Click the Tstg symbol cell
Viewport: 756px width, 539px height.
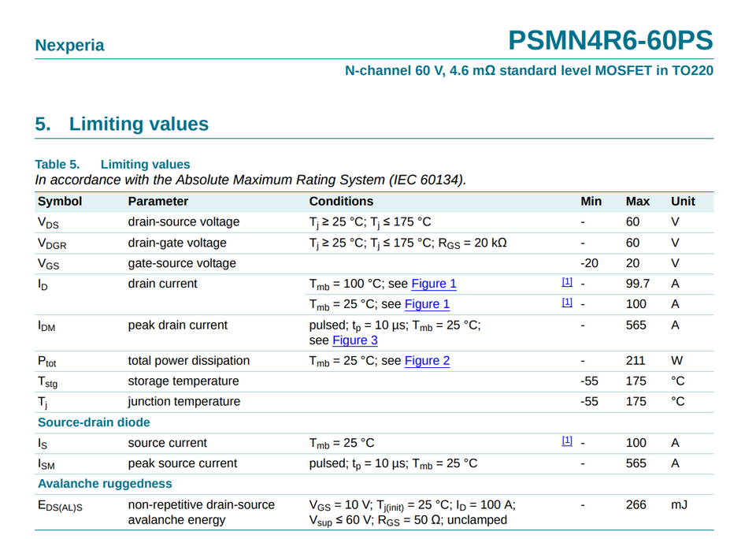click(47, 382)
